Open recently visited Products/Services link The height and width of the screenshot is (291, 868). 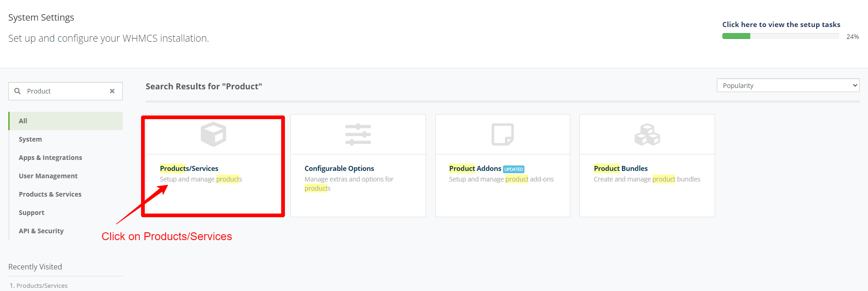(42, 286)
